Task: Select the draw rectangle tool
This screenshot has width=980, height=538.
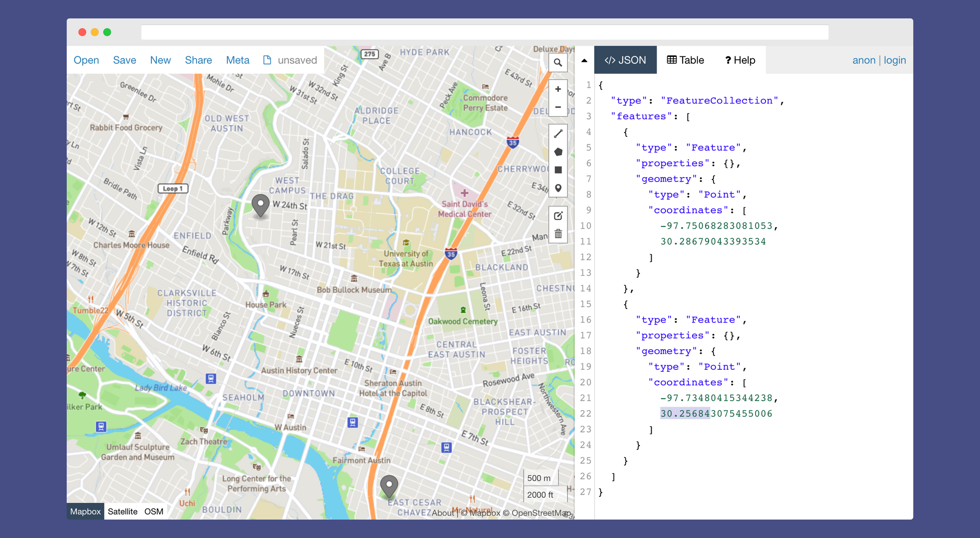Action: pos(558,170)
